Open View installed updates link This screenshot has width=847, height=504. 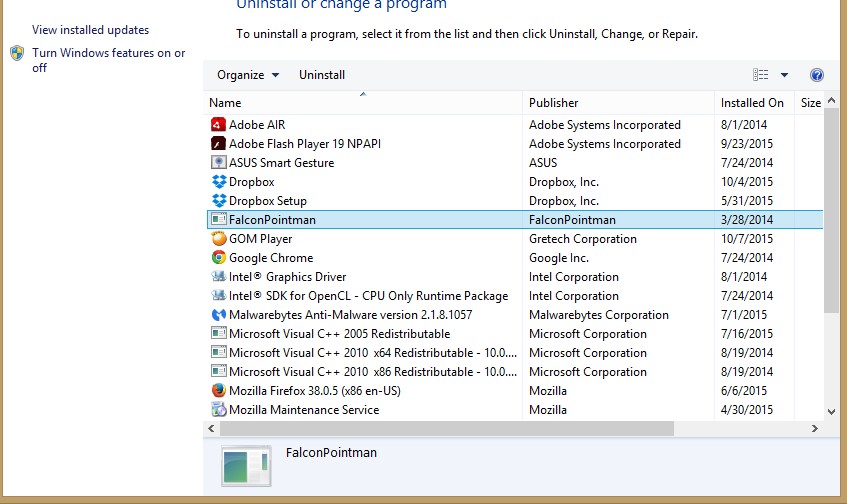(90, 30)
